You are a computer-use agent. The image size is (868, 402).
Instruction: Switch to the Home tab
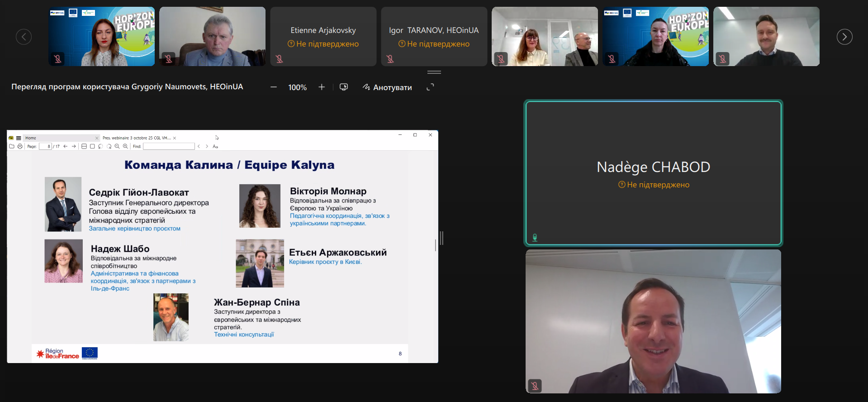(31, 138)
